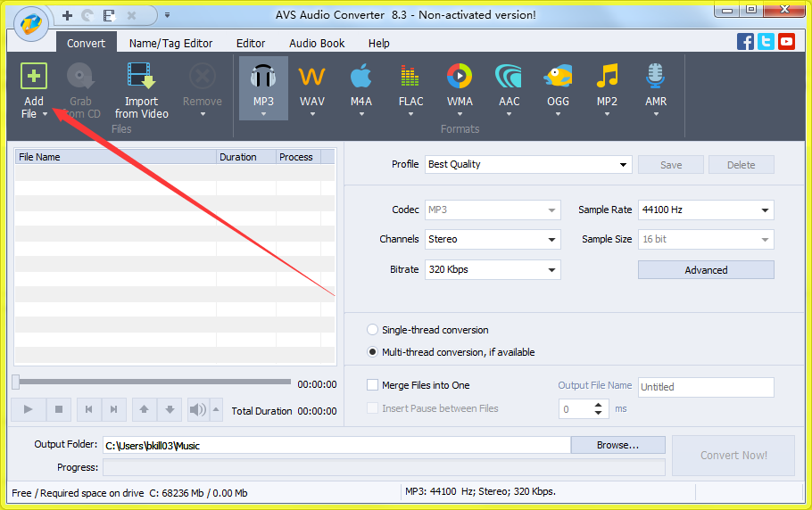Image resolution: width=812 pixels, height=510 pixels.
Task: Open the Twitter page icon
Action: point(766,41)
